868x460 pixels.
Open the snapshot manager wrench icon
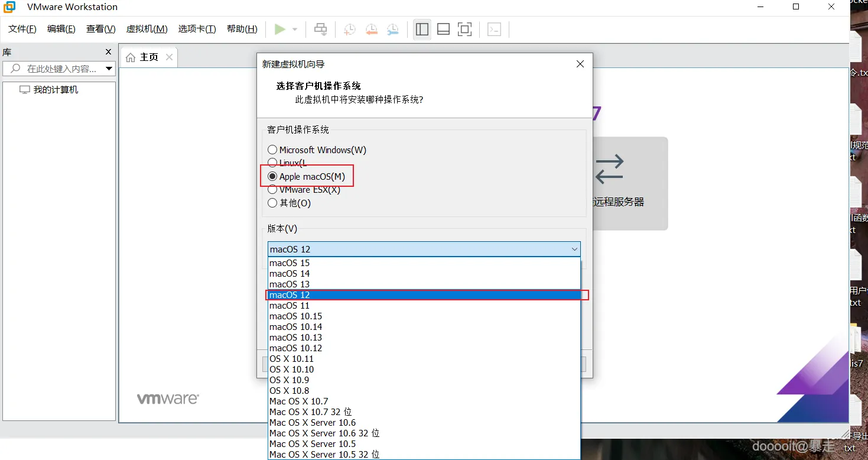point(393,29)
